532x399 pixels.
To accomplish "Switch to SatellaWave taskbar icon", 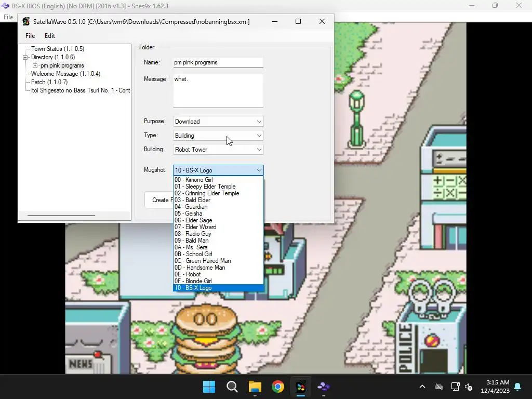I will pyautogui.click(x=301, y=387).
